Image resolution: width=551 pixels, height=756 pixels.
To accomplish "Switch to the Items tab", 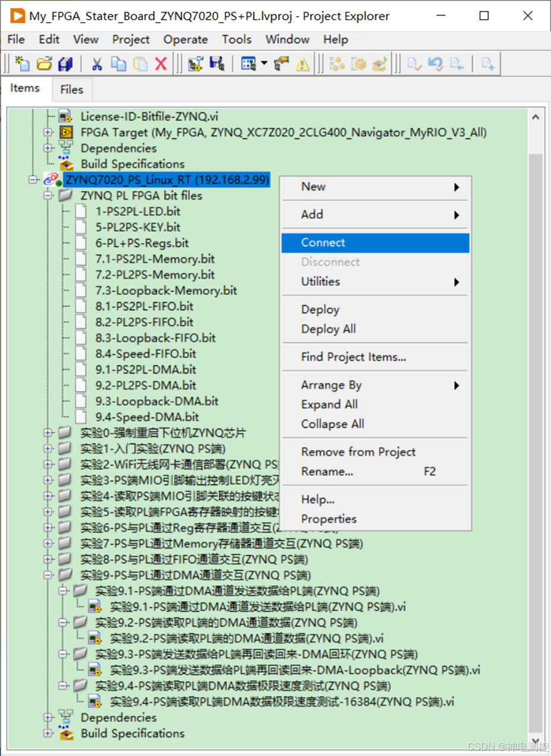I will tap(25, 88).
